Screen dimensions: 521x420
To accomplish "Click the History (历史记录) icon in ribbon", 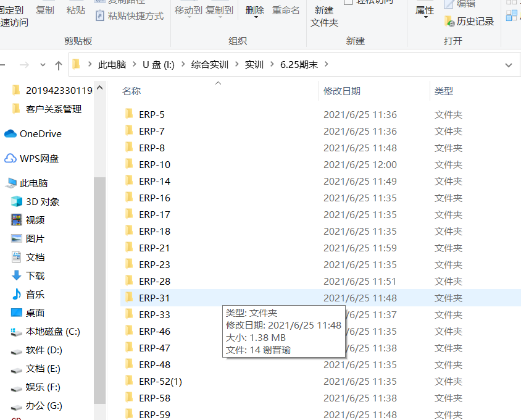I will (x=450, y=22).
